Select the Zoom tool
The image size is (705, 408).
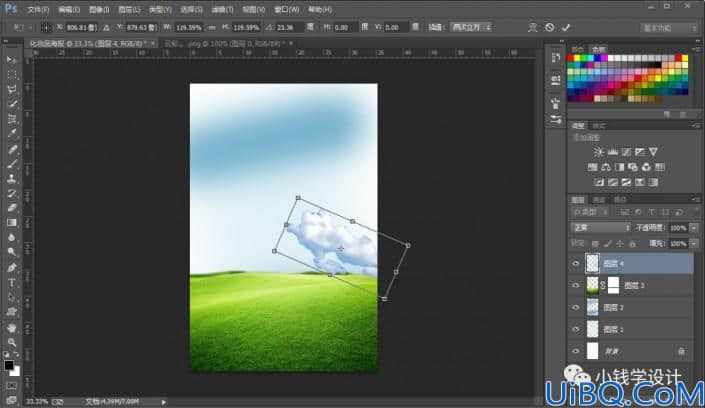click(11, 342)
